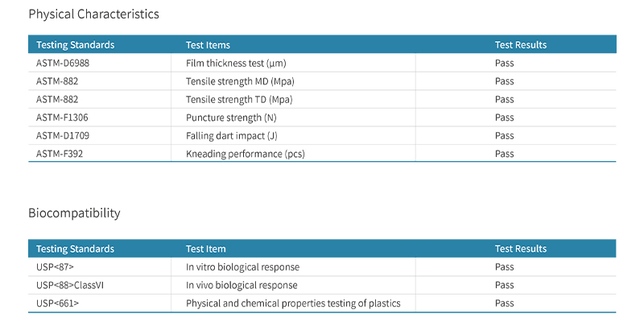Click Falling dart impact (J) item
This screenshot has width=644, height=322.
click(x=232, y=135)
